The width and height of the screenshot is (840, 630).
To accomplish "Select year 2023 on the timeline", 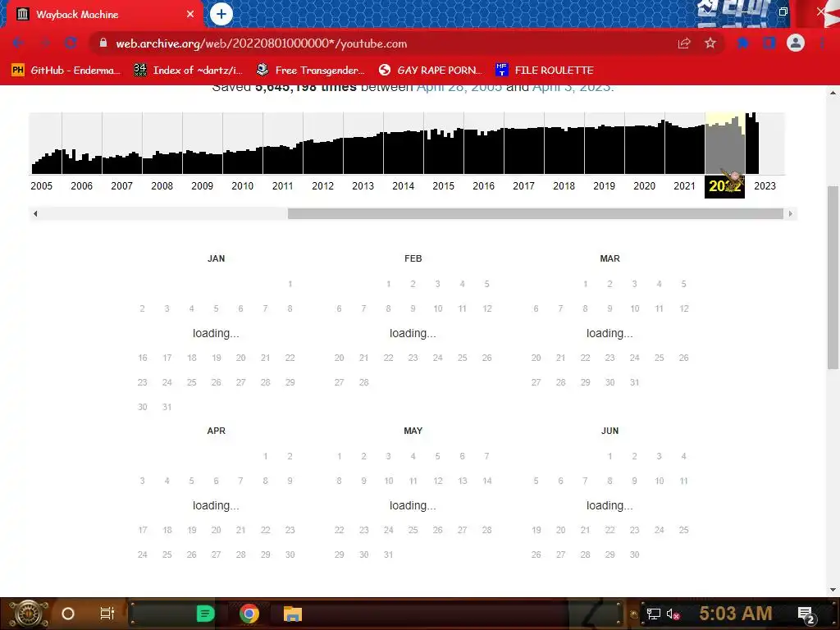I will pos(765,186).
